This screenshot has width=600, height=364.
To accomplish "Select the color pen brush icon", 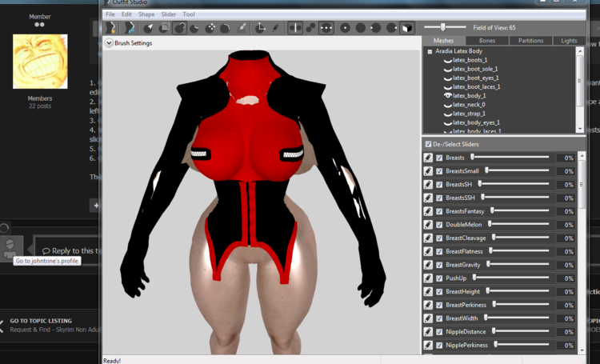I will click(x=275, y=28).
